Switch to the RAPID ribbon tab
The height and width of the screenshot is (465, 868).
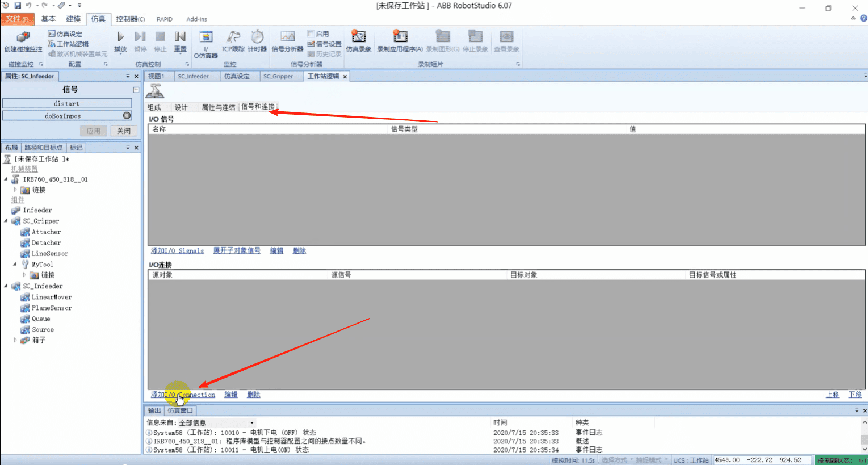[165, 19]
